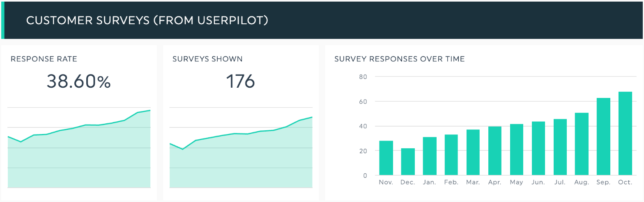Click the Apr. bar in responses chart
The width and height of the screenshot is (644, 202).
pyautogui.click(x=495, y=151)
